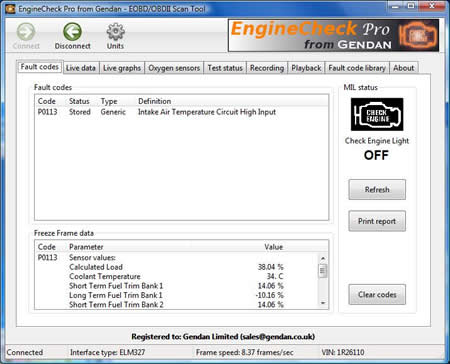This screenshot has width=450, height=364.
Task: Go to the Oxygen sensors tab
Action: (174, 68)
